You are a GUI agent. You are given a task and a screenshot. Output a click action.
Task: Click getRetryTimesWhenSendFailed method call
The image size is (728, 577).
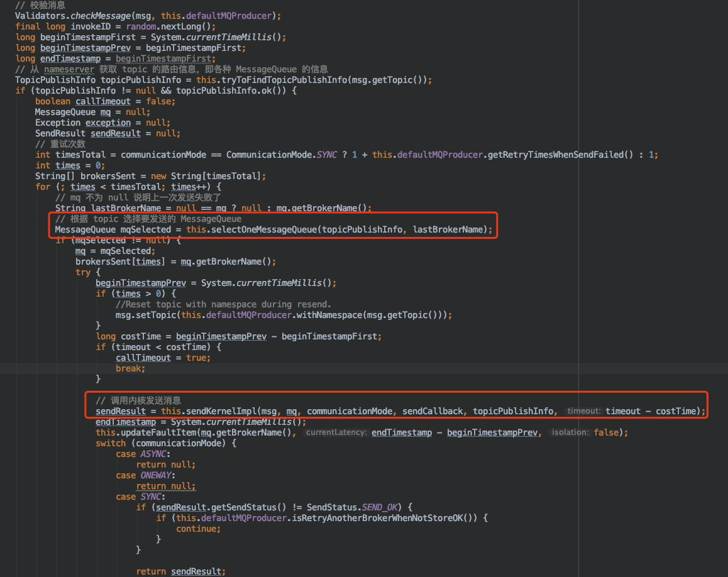coord(560,155)
